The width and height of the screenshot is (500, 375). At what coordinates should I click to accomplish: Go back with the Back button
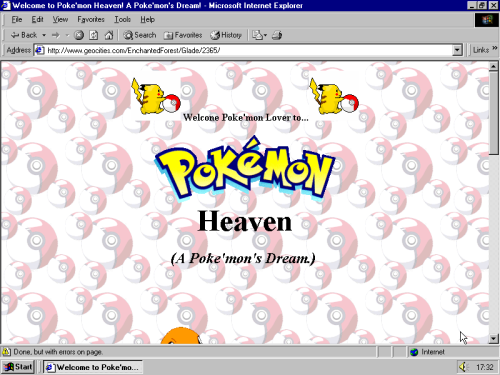tap(24, 35)
